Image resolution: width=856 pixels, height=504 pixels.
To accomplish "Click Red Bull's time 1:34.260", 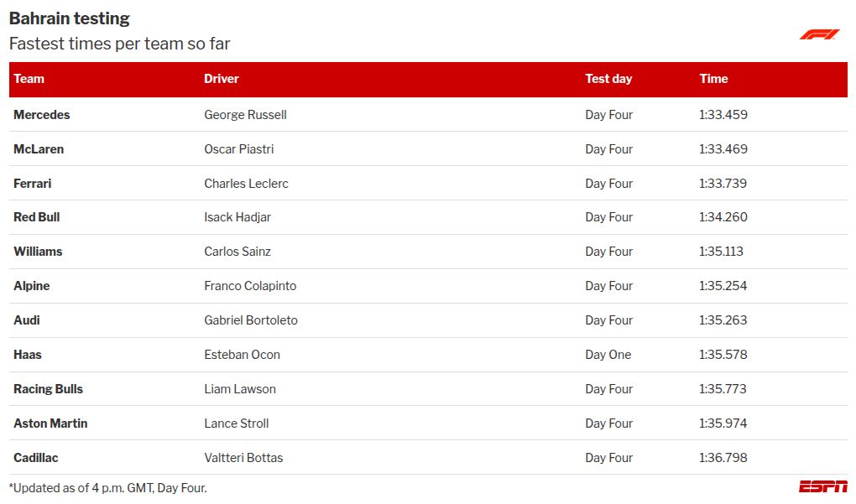I will [723, 217].
